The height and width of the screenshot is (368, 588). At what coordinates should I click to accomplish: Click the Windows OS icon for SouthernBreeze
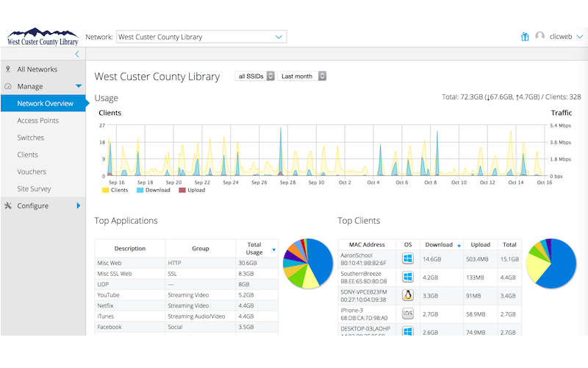point(408,277)
